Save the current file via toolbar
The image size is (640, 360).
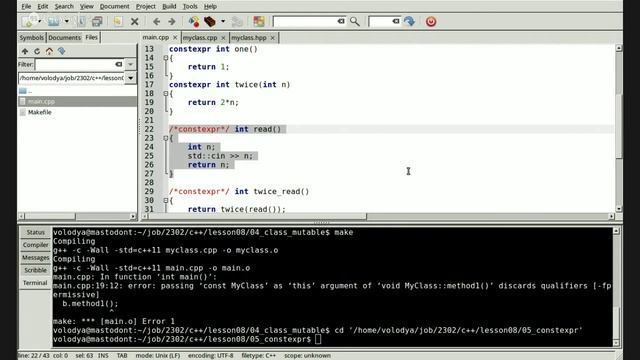click(81, 21)
